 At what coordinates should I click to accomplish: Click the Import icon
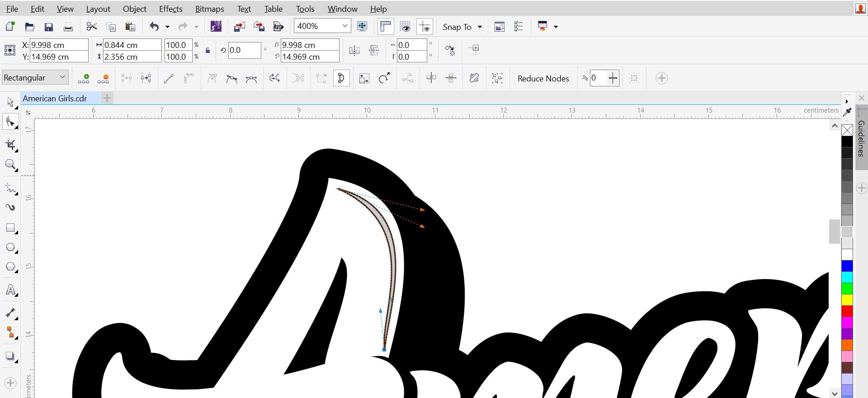pyautogui.click(x=239, y=27)
